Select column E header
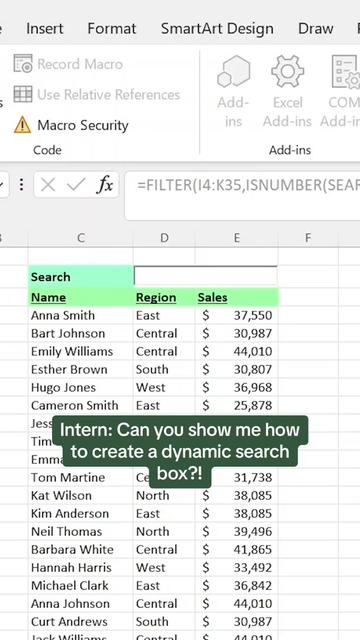 tap(236, 238)
